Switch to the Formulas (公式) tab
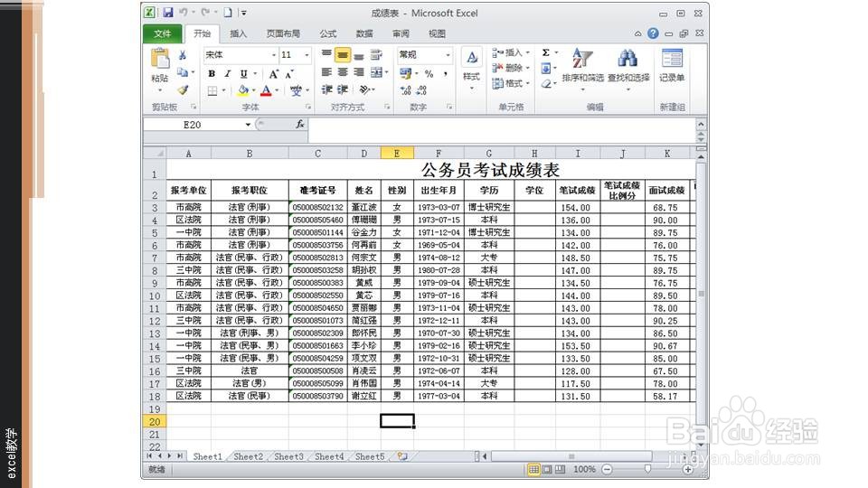 pyautogui.click(x=327, y=33)
